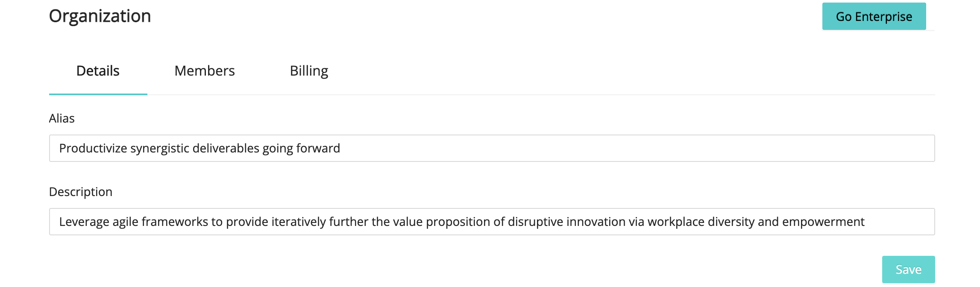
Task: Click 'synergistic' inside the Alias box
Action: pyautogui.click(x=159, y=148)
